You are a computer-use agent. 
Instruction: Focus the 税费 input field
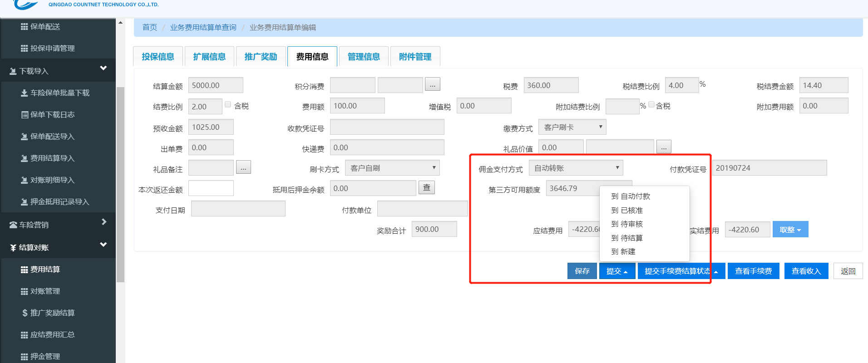[x=551, y=85]
